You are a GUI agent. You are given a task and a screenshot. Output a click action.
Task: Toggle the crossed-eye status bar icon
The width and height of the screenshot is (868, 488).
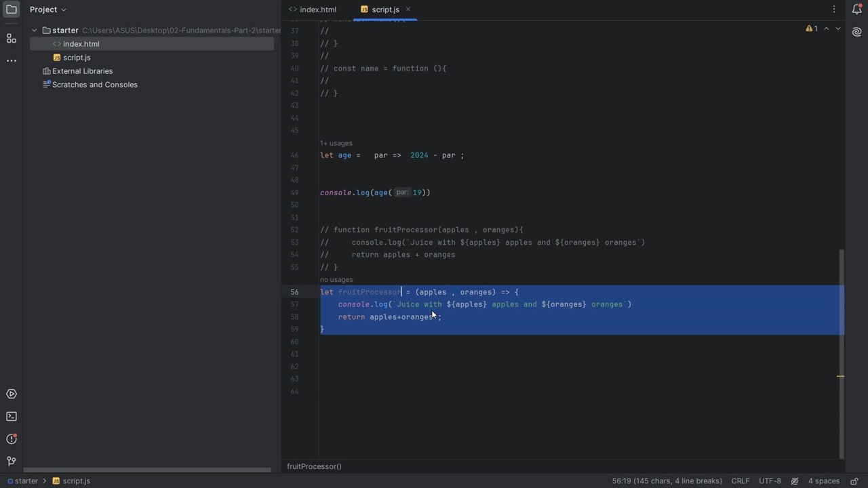794,481
